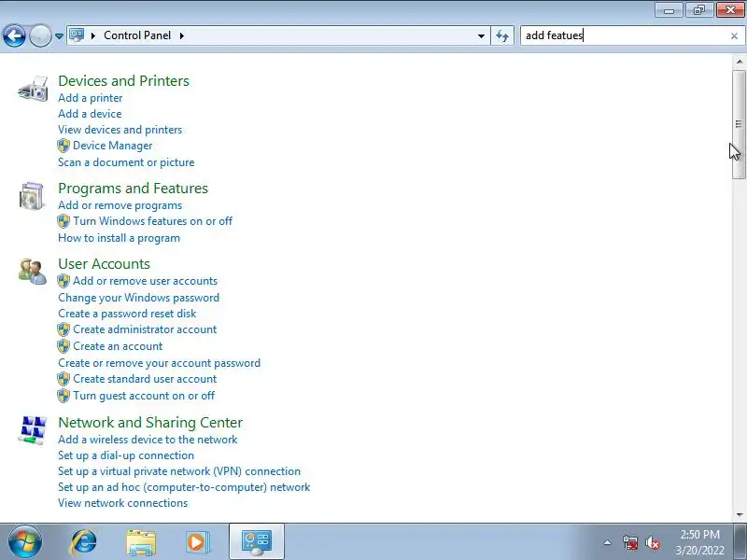Open Create administrator account link

(x=145, y=329)
